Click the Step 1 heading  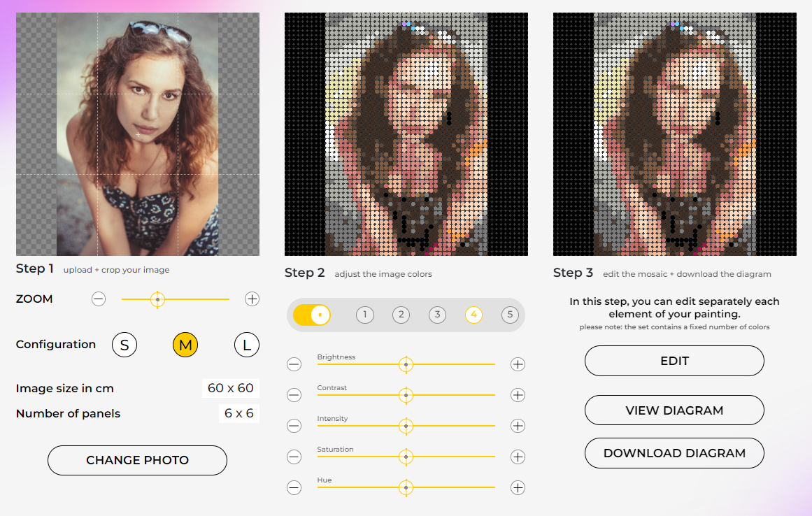pyautogui.click(x=35, y=268)
